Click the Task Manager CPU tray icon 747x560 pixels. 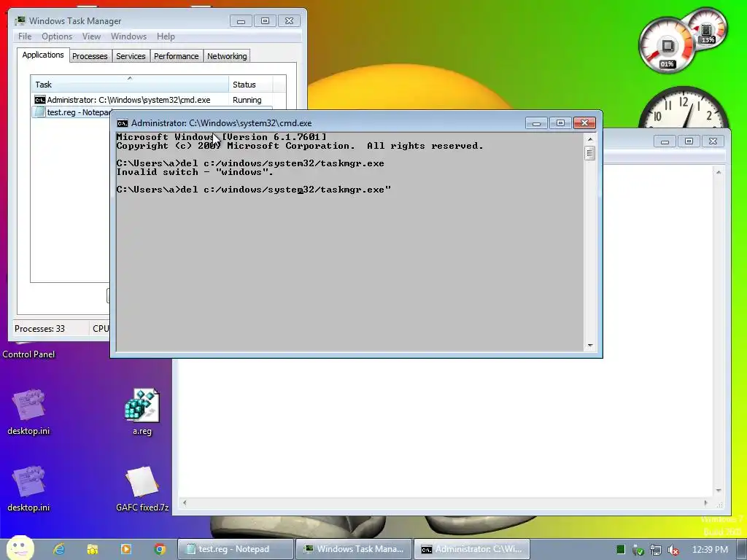620,550
